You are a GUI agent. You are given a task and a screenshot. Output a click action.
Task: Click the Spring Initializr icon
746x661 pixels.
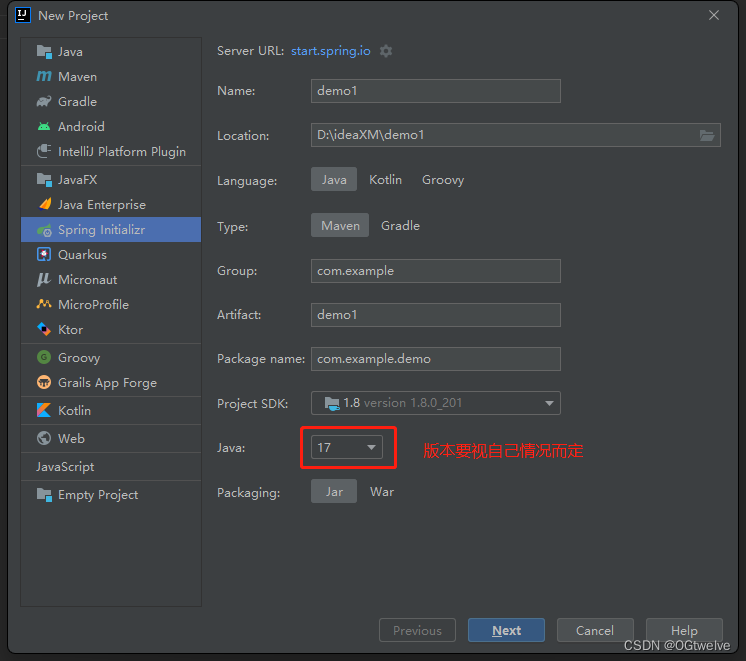[x=44, y=230]
